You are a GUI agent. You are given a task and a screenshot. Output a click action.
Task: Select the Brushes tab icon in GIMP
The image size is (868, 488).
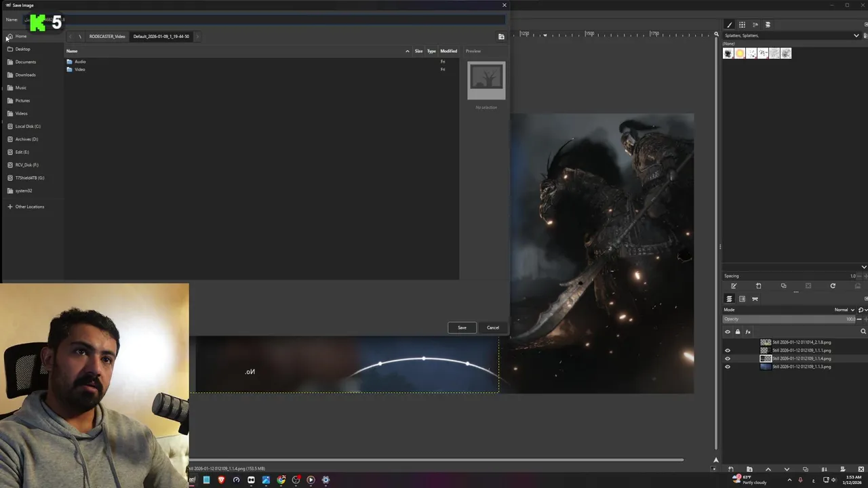point(730,25)
